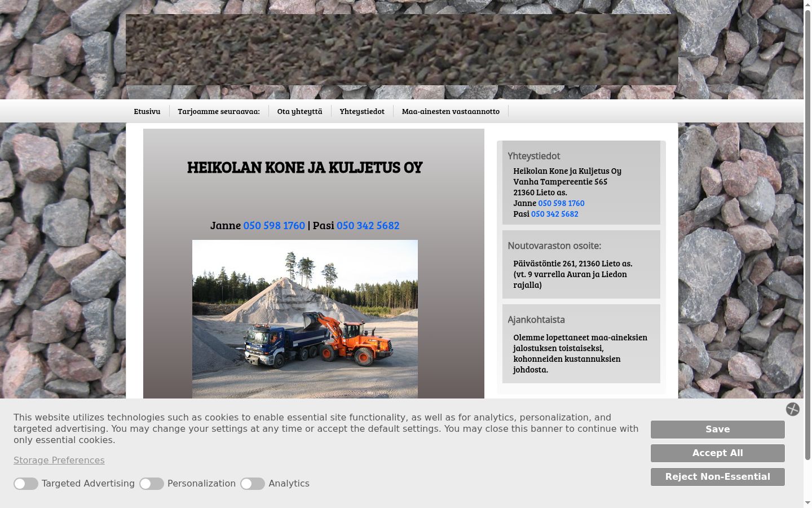Close the cookie banner with the X icon
This screenshot has height=508, width=812.
click(x=793, y=409)
